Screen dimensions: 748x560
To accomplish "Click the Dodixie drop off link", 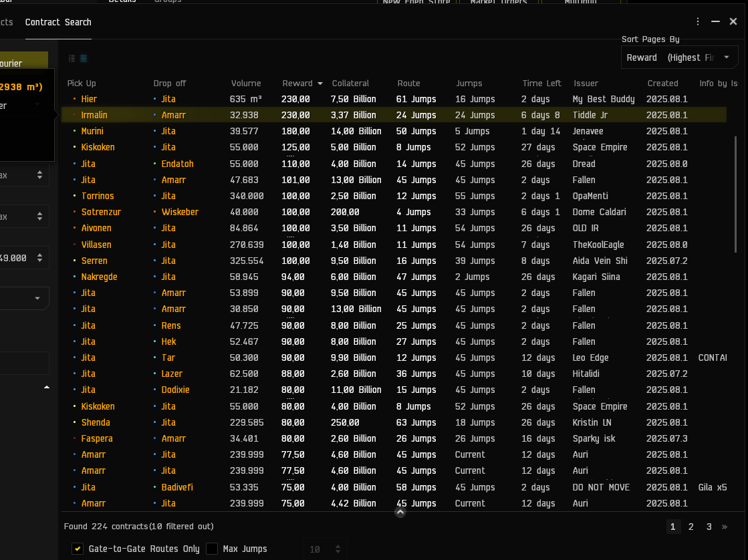I will [176, 390].
